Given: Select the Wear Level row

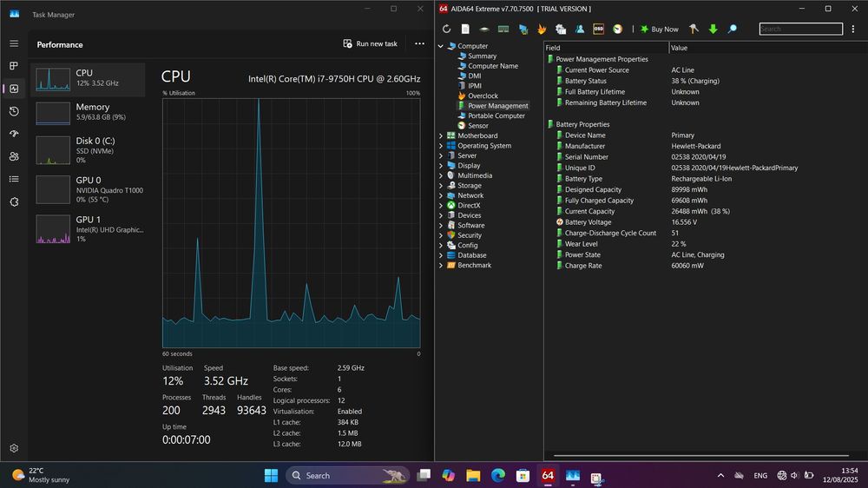Looking at the screenshot, I should [x=706, y=244].
